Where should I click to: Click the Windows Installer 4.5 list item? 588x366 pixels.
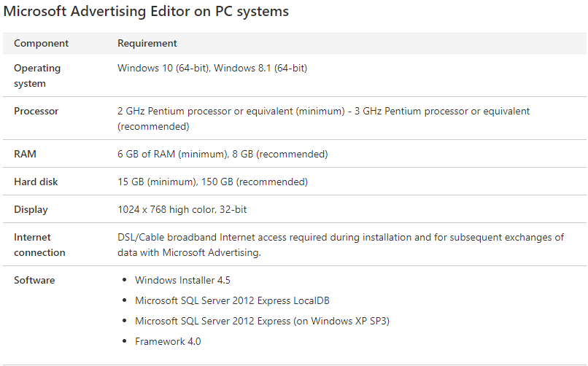[x=182, y=280]
